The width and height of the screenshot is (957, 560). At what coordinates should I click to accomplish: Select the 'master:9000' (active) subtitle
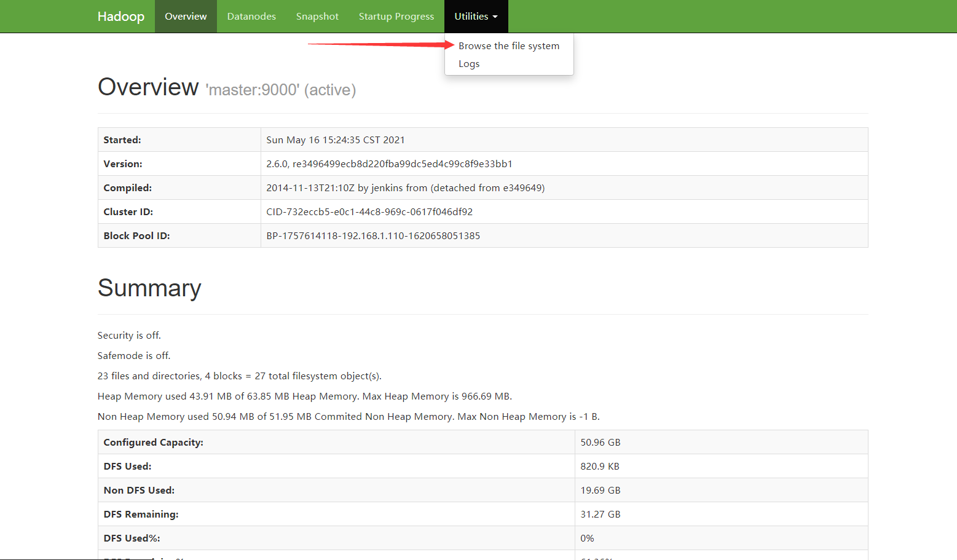281,90
